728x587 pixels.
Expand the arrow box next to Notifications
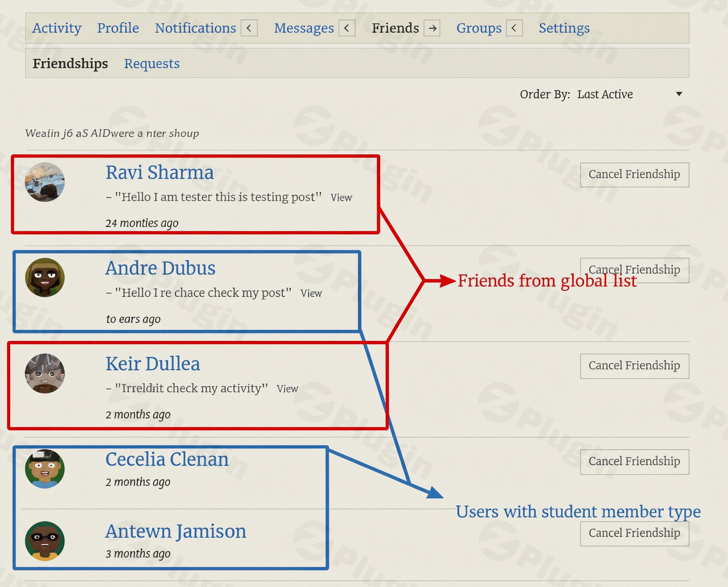249,28
